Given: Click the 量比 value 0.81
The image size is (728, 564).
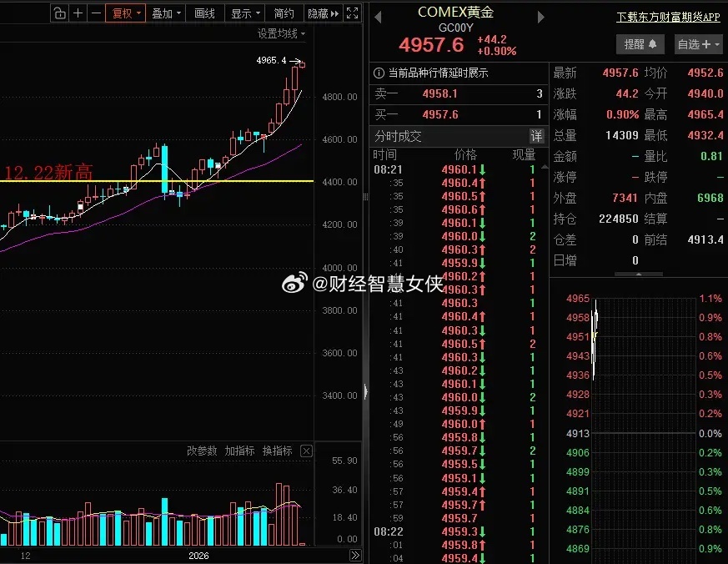Looking at the screenshot, I should point(711,156).
